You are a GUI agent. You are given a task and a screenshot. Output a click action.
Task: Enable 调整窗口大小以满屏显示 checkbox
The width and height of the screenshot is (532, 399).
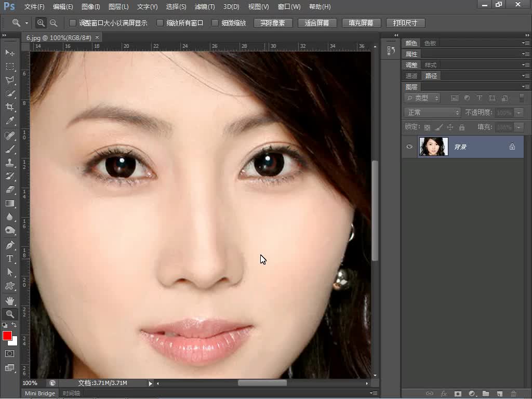coord(73,23)
